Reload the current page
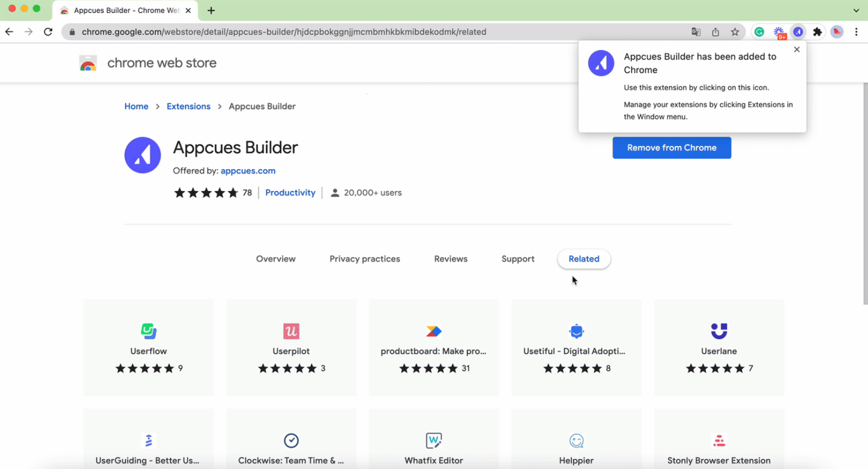This screenshot has width=868, height=469. pyautogui.click(x=48, y=32)
